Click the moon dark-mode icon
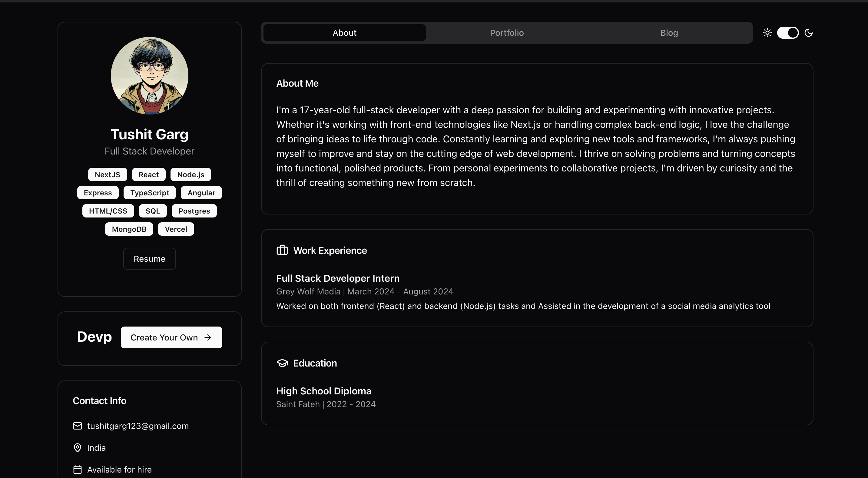Viewport: 868px width, 478px height. point(808,33)
